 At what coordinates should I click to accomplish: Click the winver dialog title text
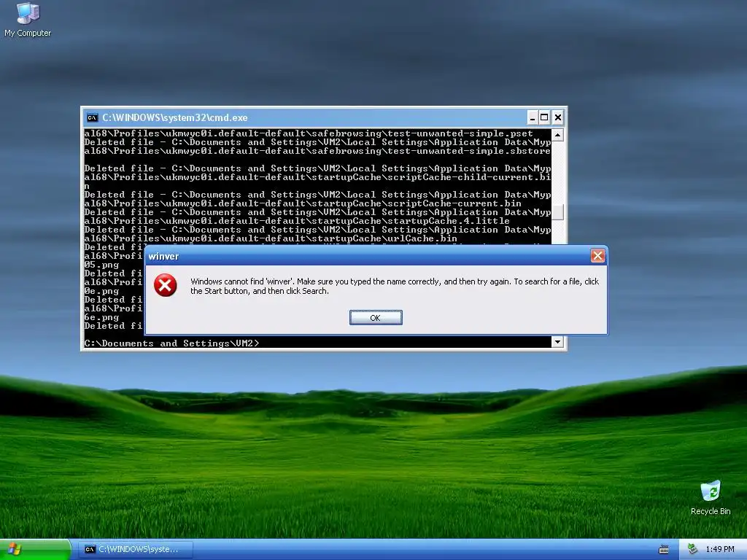(x=163, y=256)
